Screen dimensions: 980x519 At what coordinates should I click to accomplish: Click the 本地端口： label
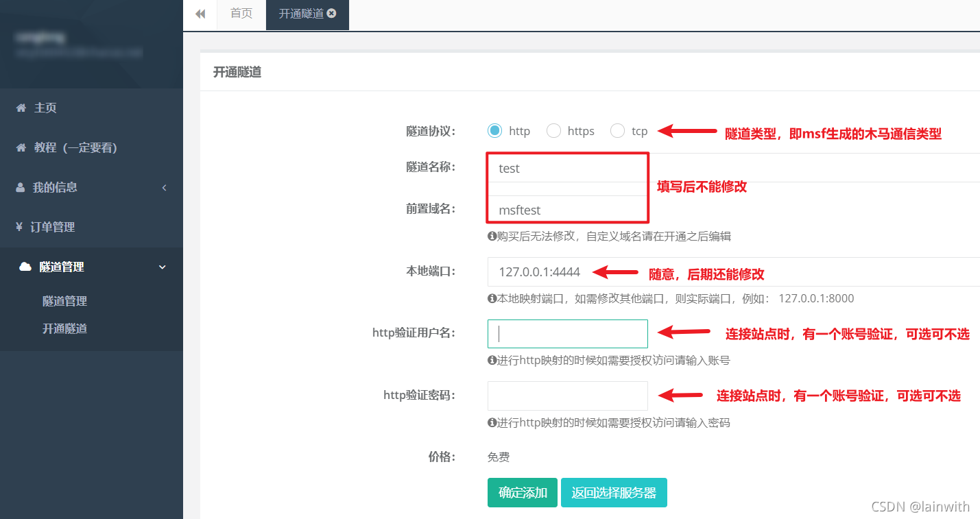pos(431,271)
